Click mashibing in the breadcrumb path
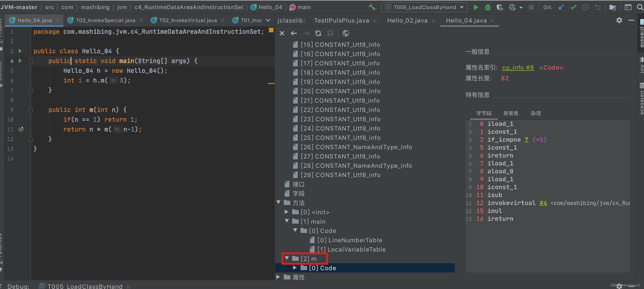644x289 pixels. pyautogui.click(x=95, y=7)
